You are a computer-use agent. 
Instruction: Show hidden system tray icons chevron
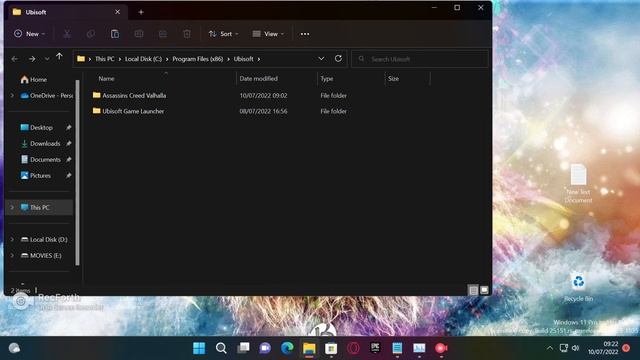click(550, 348)
